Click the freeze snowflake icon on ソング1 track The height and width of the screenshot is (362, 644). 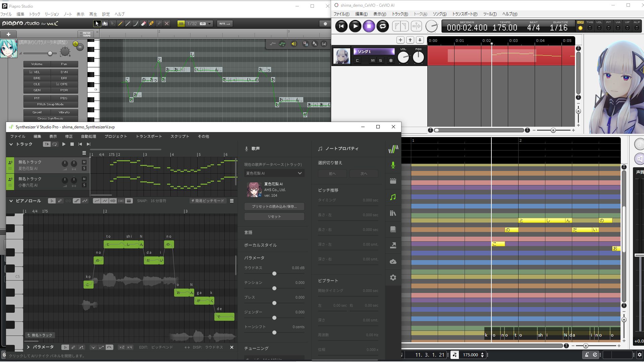coord(391,61)
